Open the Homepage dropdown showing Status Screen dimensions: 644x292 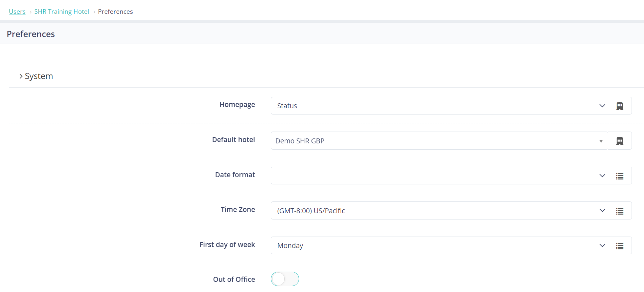coord(440,106)
